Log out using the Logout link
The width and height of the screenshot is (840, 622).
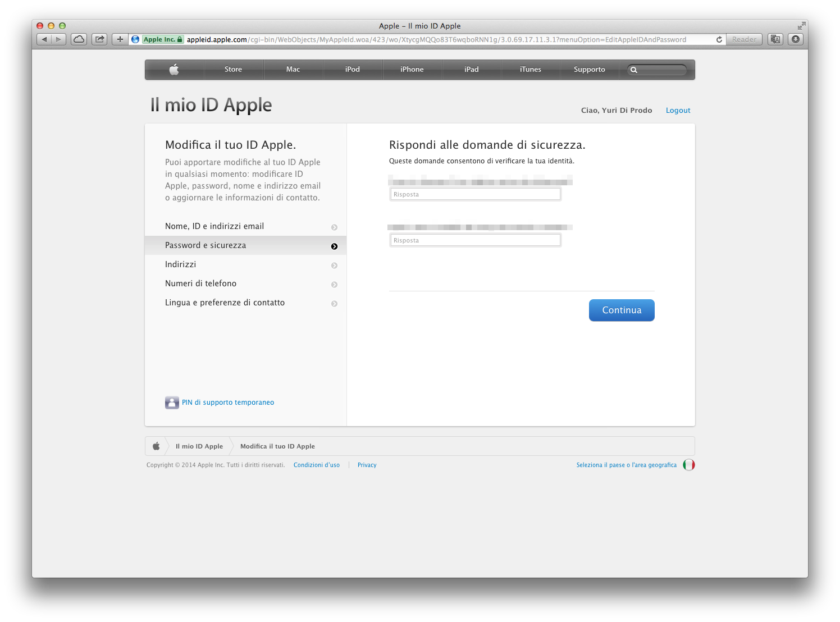point(678,111)
